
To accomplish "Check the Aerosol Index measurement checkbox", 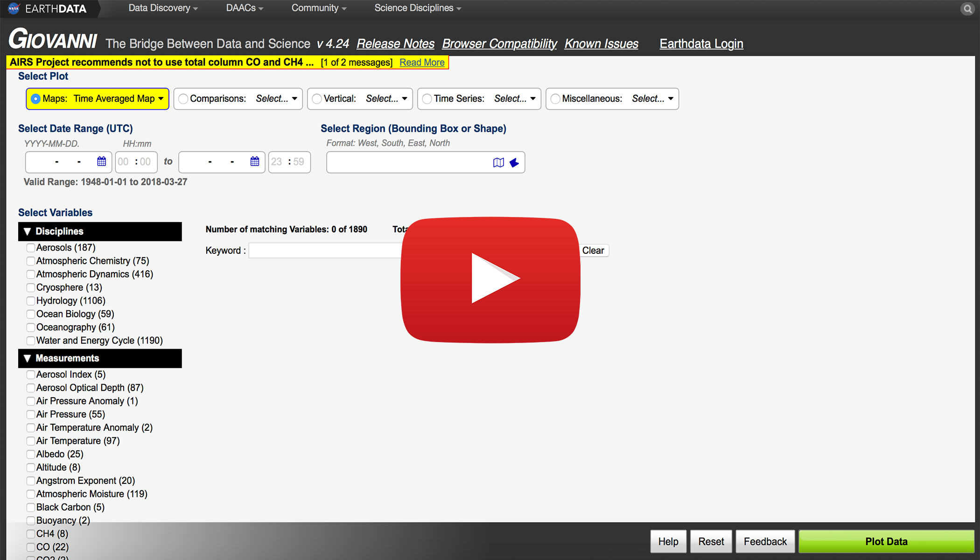I will point(31,375).
